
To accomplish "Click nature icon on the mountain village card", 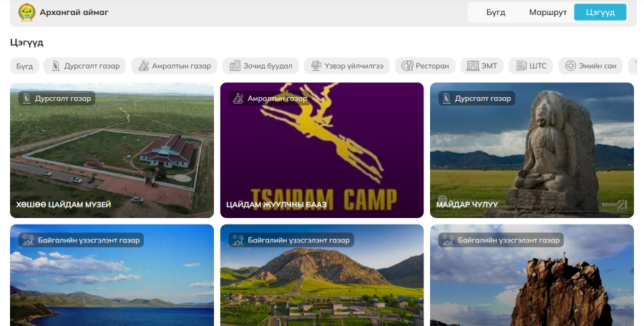I will pos(238,240).
